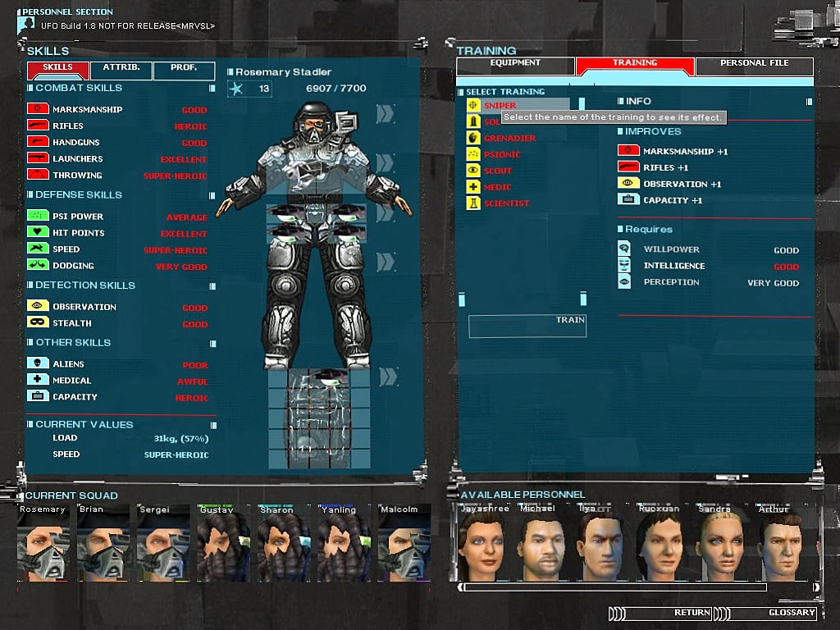Collapse the Other Skills section
The height and width of the screenshot is (630, 840).
[x=212, y=344]
